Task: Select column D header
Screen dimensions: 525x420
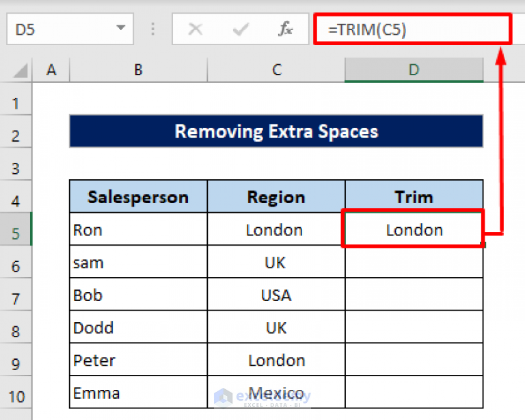Action: pos(414,70)
